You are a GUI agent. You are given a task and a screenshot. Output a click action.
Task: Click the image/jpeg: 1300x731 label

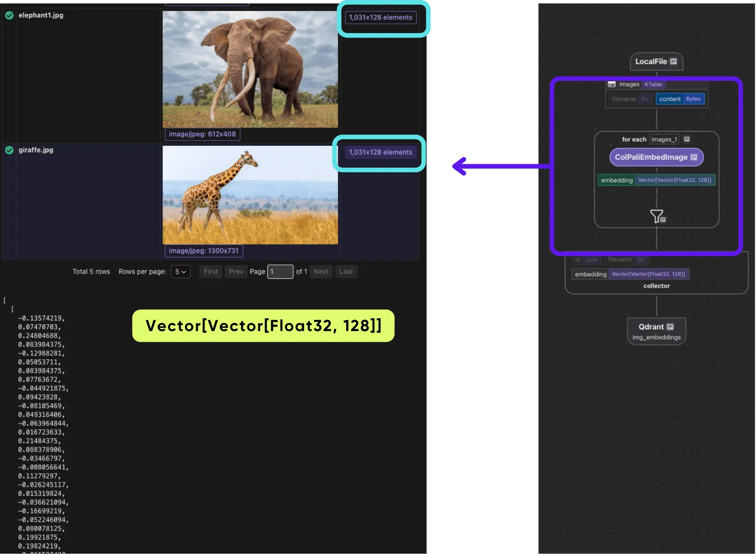point(204,251)
